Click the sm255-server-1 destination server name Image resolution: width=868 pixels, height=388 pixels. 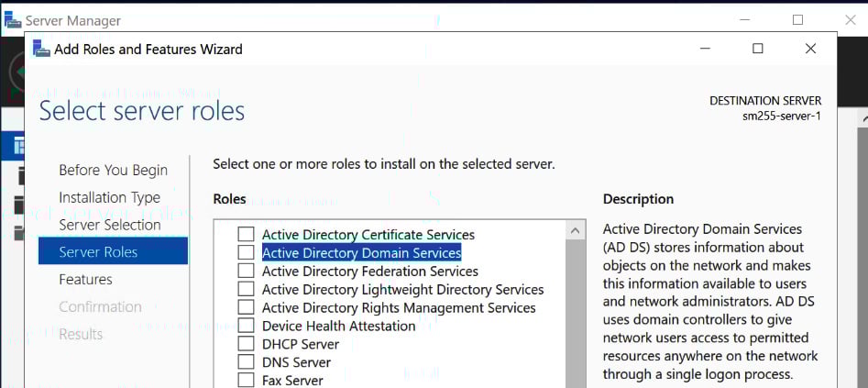pyautogui.click(x=782, y=116)
